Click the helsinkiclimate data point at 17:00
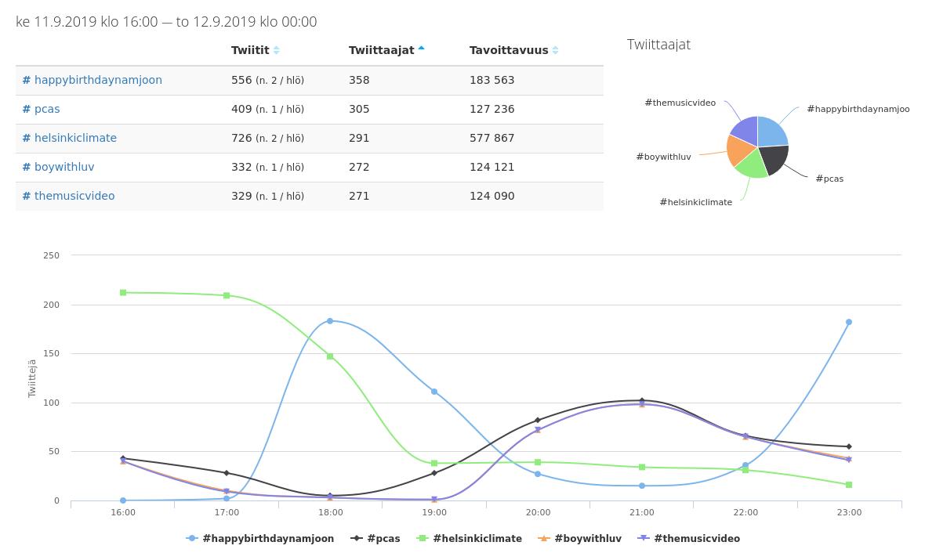Viewport: 925px width, 560px height. [x=227, y=295]
